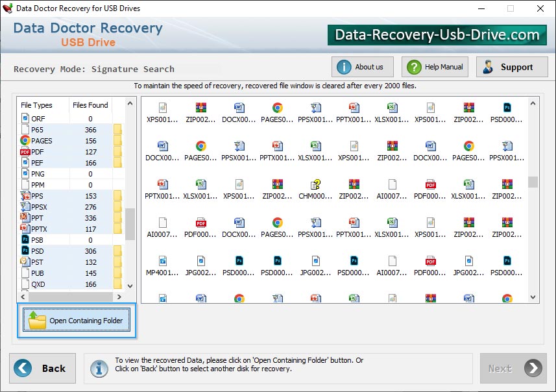Click the yellow folder icon in P65 row
This screenshot has width=556, height=392.
(x=117, y=130)
